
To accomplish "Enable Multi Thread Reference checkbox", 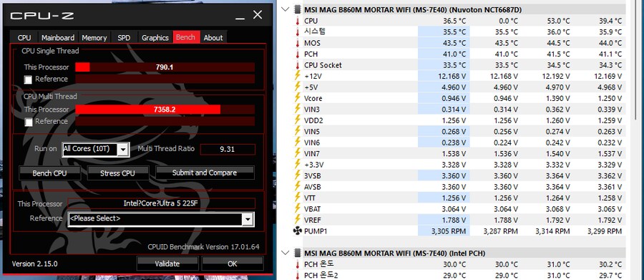I will [28, 122].
